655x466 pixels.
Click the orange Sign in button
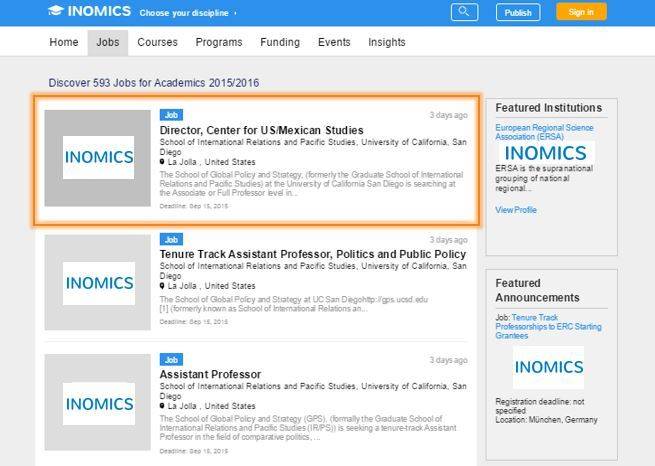pos(581,12)
